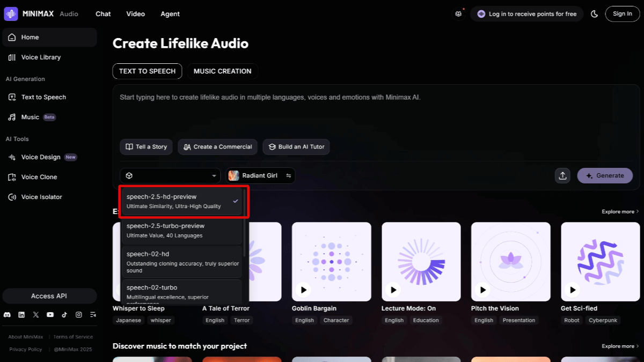Click the Generate button
This screenshot has height=362, width=644.
click(605, 175)
